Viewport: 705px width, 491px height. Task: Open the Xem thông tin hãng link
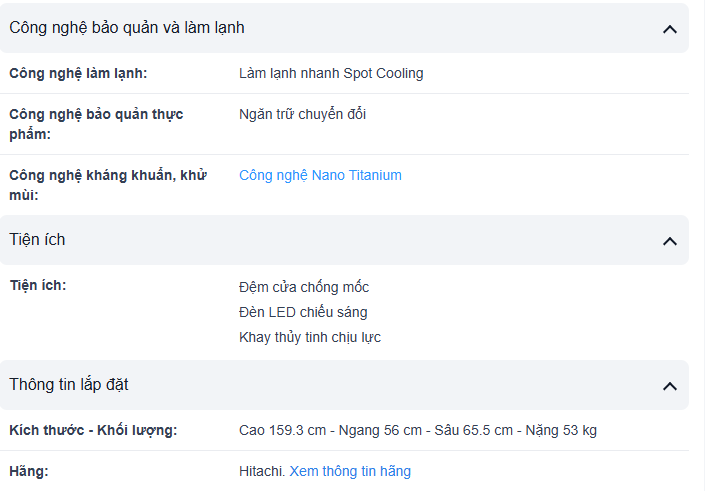click(350, 471)
